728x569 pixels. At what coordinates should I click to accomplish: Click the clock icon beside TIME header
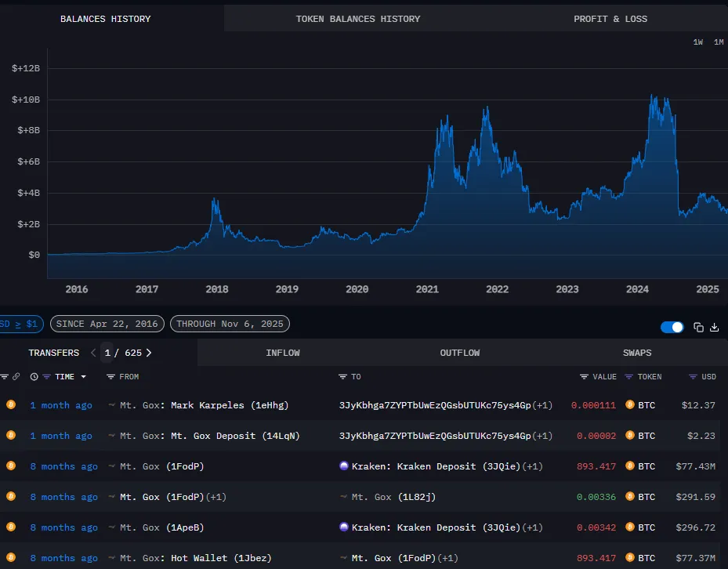coord(34,377)
